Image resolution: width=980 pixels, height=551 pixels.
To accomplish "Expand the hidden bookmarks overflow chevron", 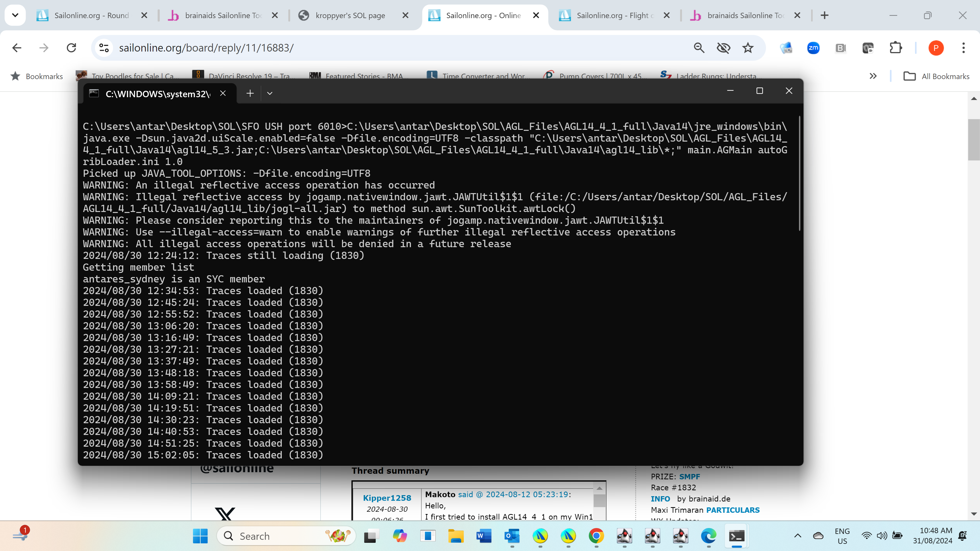I will pos(873,76).
